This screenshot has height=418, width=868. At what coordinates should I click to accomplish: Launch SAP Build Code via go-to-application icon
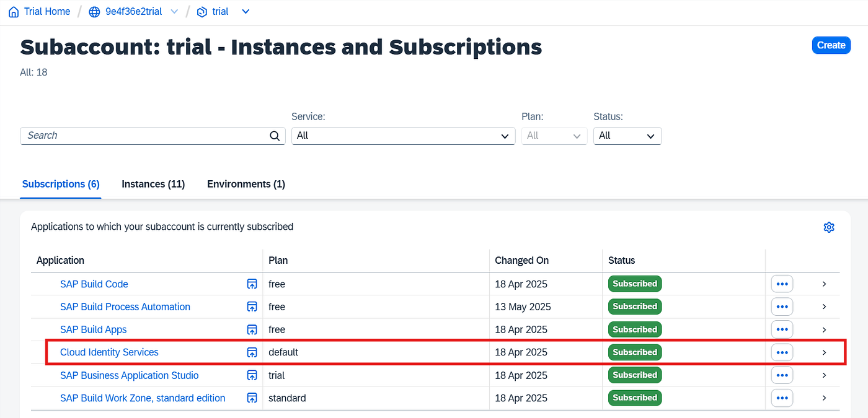click(252, 284)
